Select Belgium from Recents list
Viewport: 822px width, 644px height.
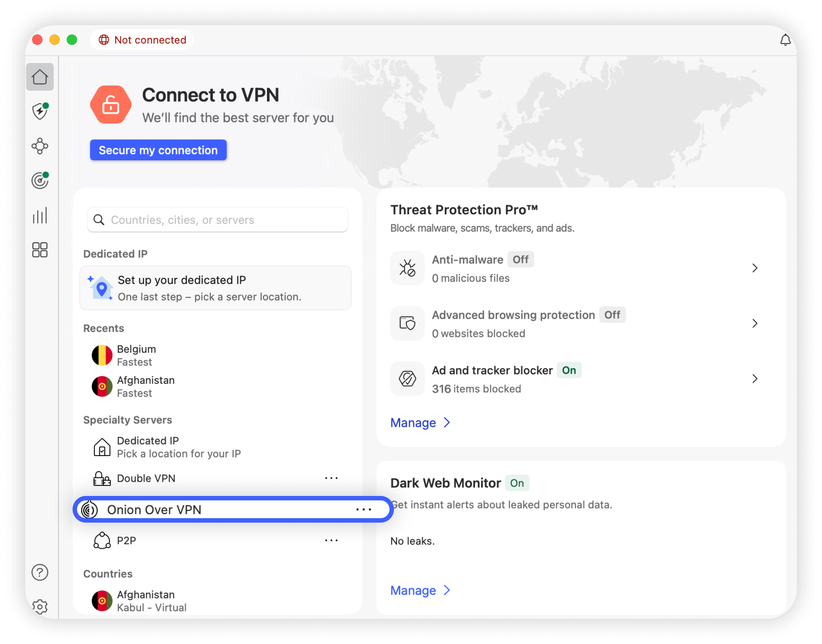[136, 355]
